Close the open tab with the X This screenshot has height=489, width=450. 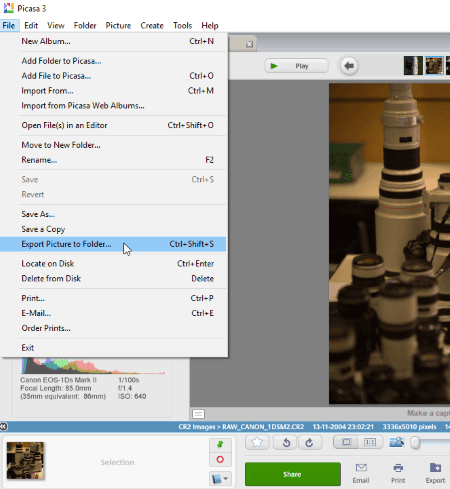[249, 44]
